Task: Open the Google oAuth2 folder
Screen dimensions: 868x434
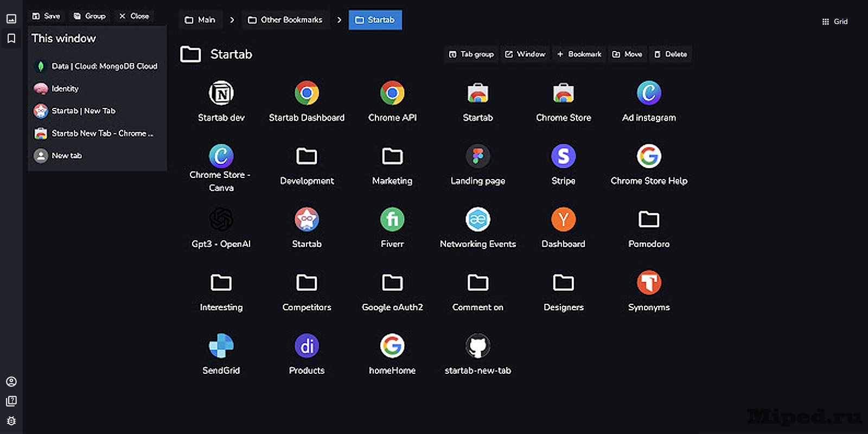Action: click(x=392, y=292)
